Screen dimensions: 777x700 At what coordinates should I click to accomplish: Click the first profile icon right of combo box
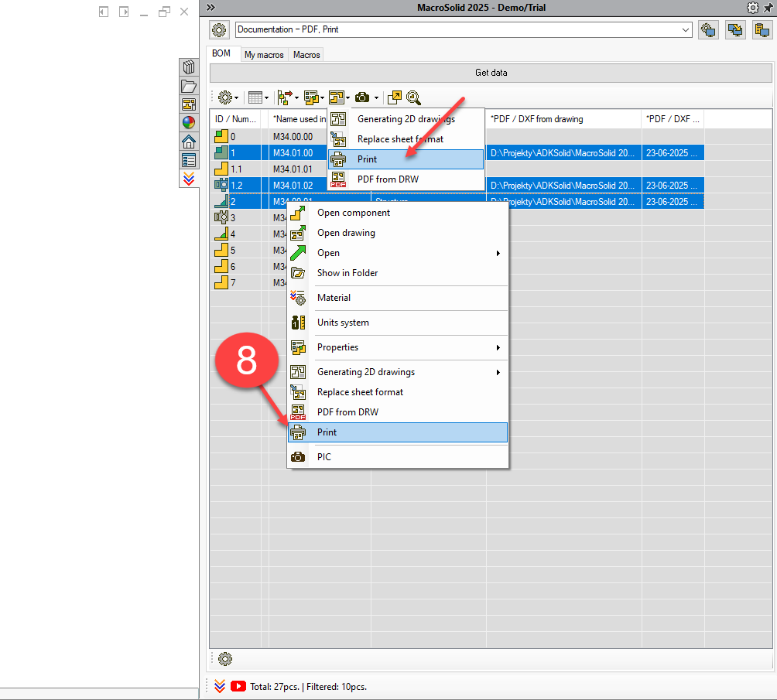(x=709, y=29)
